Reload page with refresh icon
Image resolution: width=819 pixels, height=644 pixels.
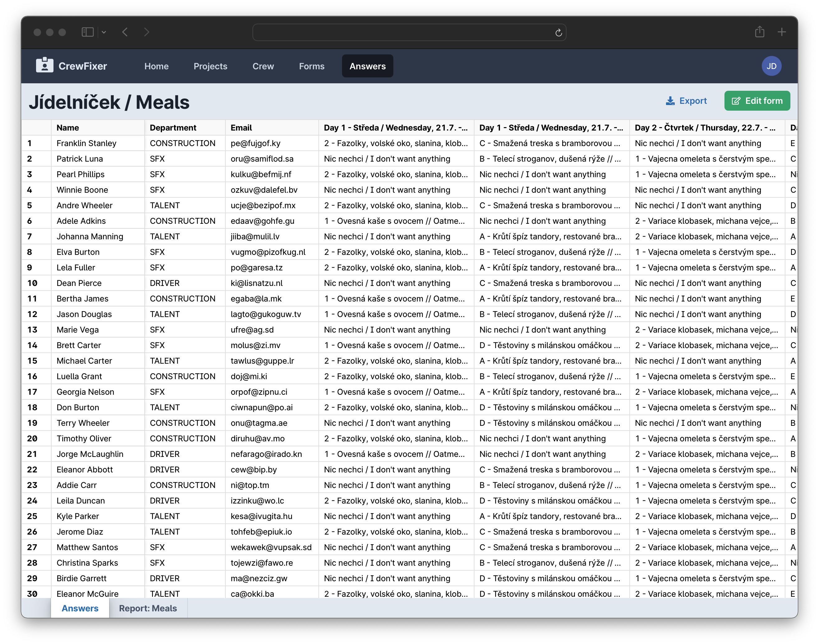click(x=558, y=33)
